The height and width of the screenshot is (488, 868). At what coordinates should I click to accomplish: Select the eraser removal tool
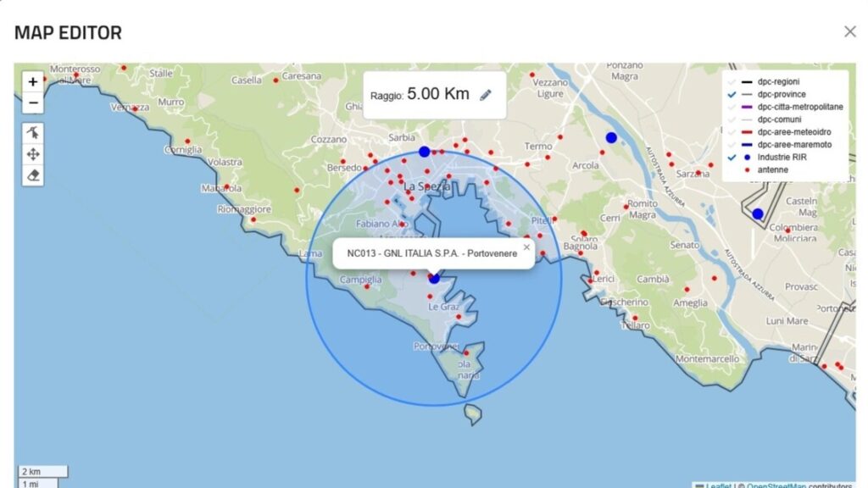[x=33, y=175]
